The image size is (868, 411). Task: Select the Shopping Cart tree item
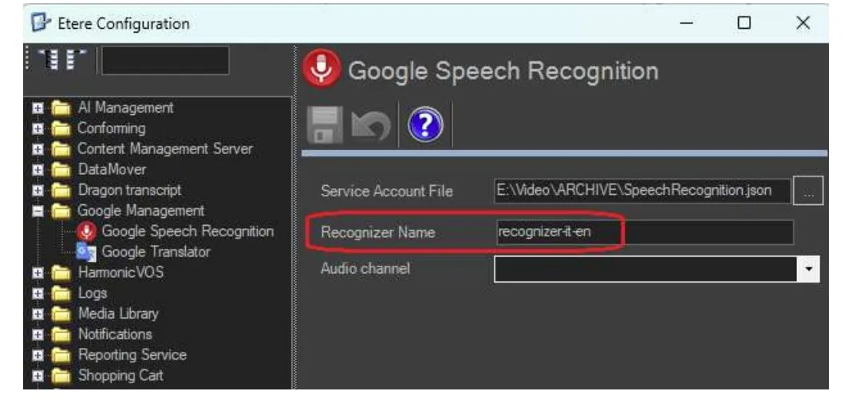[x=120, y=376]
